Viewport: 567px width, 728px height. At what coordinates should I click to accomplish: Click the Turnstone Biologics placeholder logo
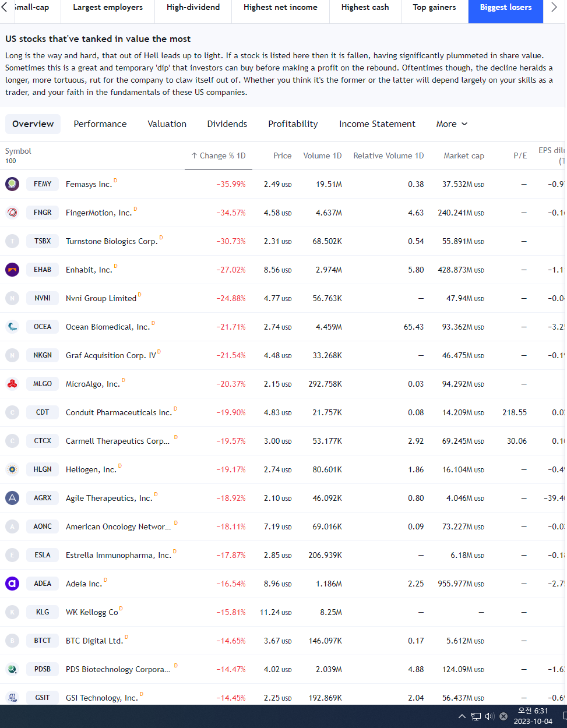click(12, 241)
